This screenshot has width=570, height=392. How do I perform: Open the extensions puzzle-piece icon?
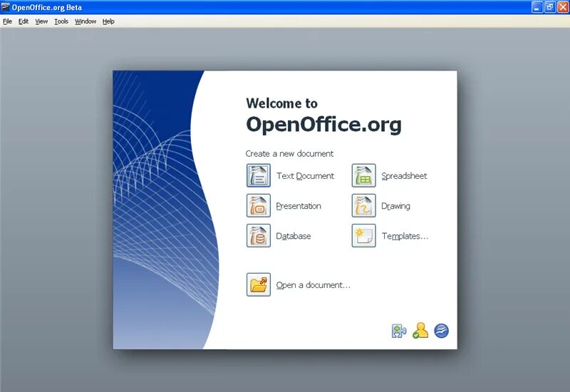click(x=399, y=331)
